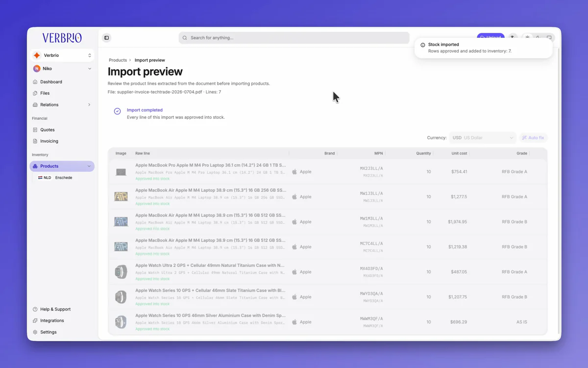Click the MacBook Pro M4 Pro thumbnail
588x368 pixels.
[121, 172]
